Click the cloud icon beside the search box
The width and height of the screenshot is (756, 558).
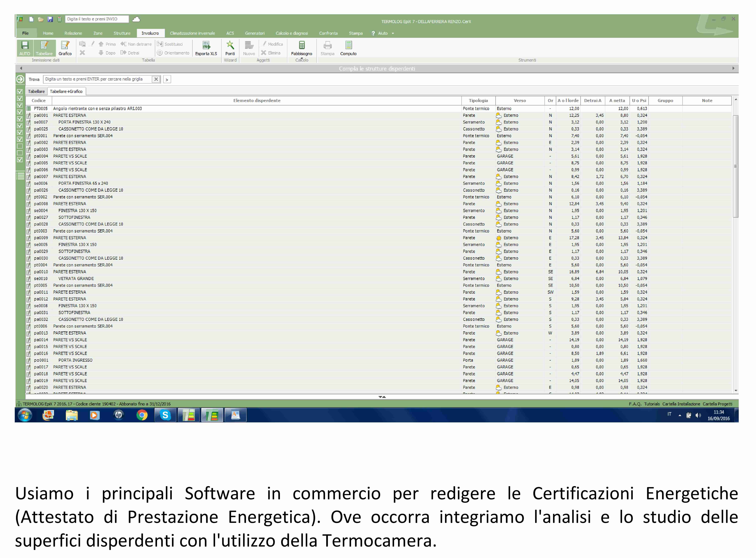point(136,19)
